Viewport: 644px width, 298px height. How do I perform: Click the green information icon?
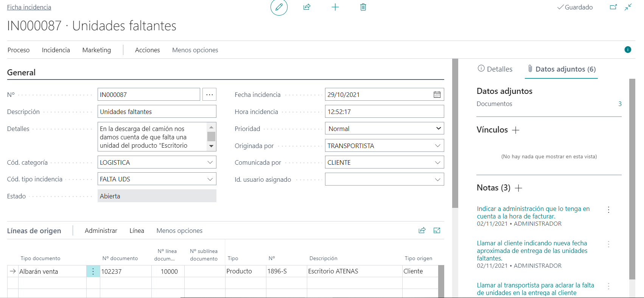(x=628, y=50)
